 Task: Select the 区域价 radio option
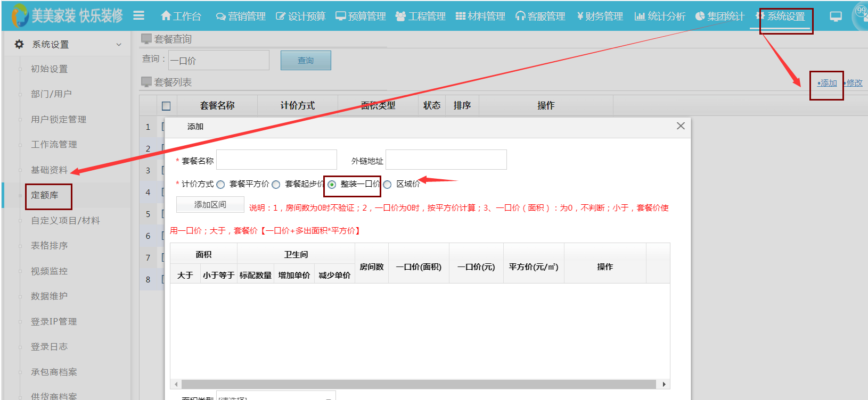click(387, 185)
